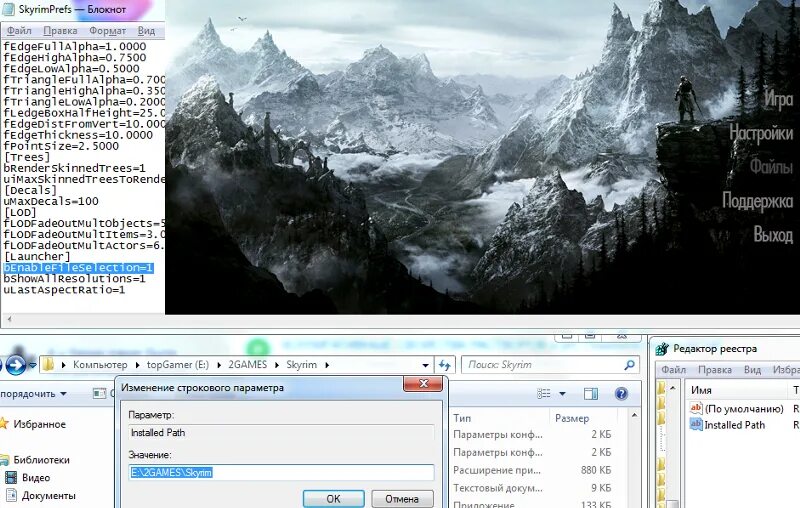Open the view options dropdown arrow in Explorer
This screenshot has height=508, width=800.
562,393
